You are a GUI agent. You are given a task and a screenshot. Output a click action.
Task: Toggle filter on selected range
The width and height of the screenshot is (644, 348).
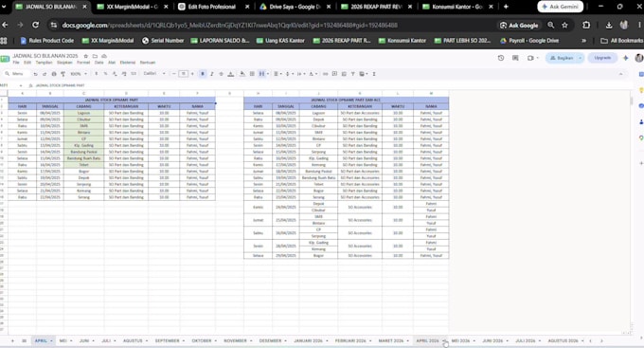[x=353, y=74]
